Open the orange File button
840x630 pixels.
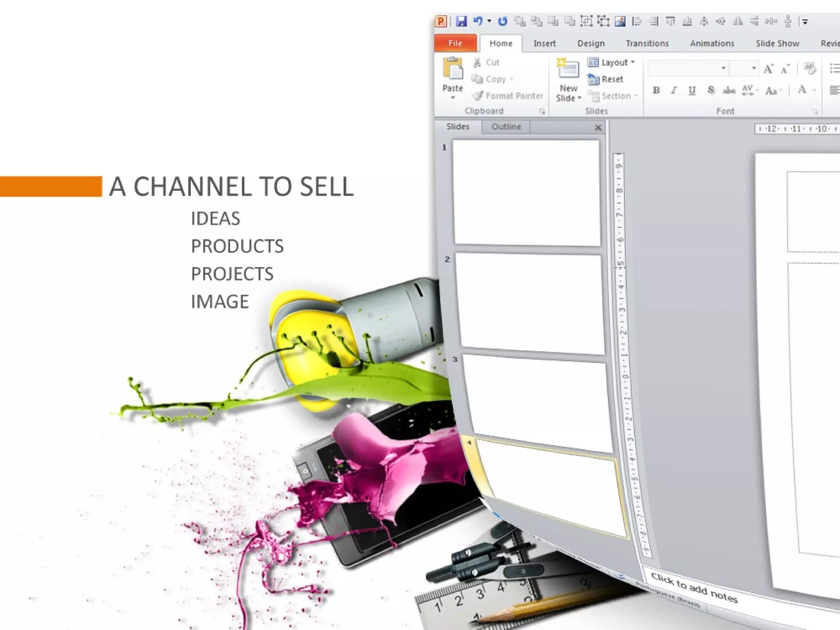(455, 43)
